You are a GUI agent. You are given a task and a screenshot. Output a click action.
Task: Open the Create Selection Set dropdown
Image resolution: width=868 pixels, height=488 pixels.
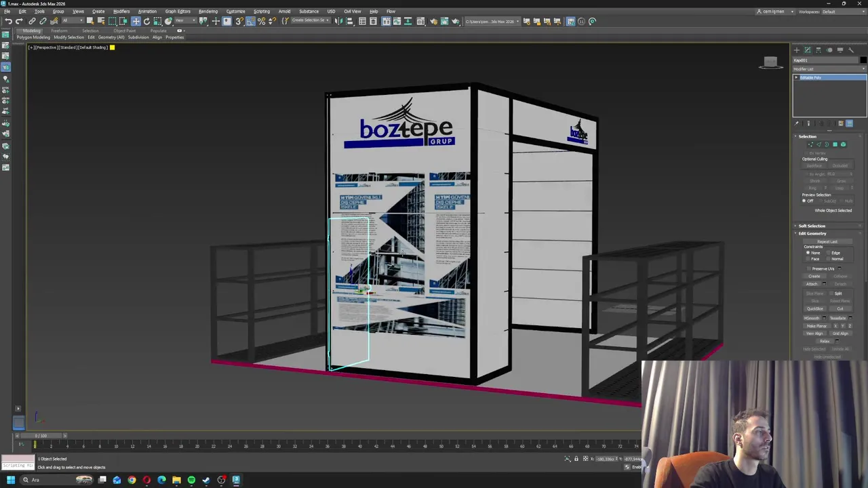pos(311,20)
